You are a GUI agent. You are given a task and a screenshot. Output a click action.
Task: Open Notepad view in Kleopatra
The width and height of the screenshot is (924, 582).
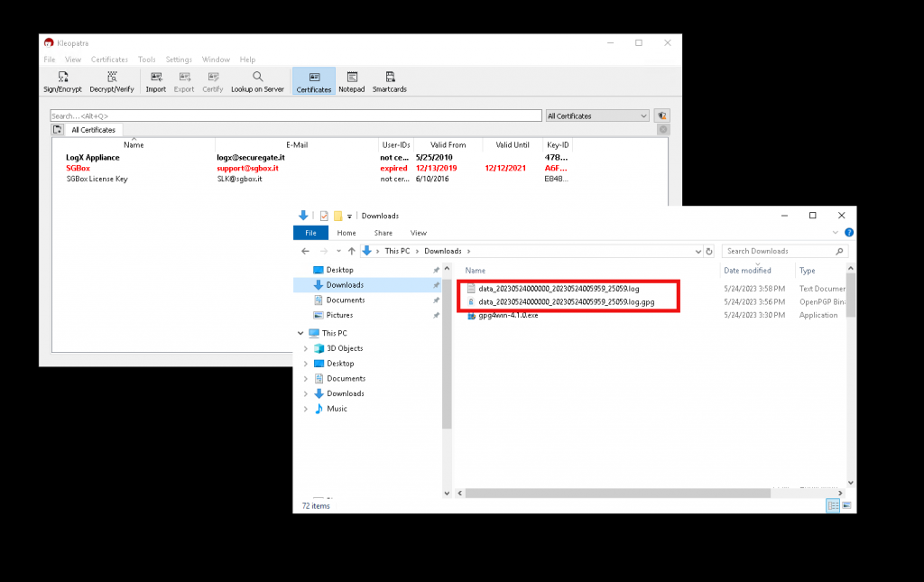(352, 82)
